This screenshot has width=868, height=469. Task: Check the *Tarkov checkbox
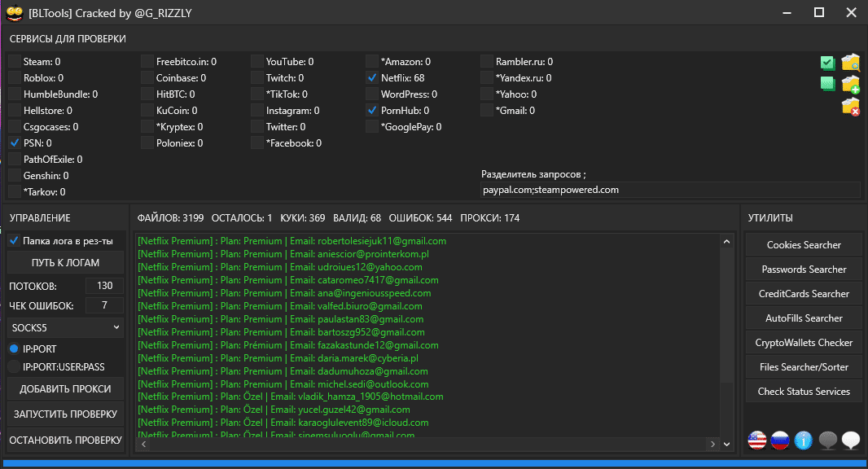pos(15,192)
